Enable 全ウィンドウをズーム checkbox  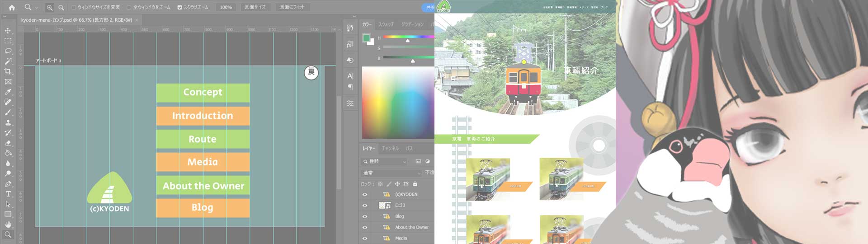pyautogui.click(x=129, y=7)
